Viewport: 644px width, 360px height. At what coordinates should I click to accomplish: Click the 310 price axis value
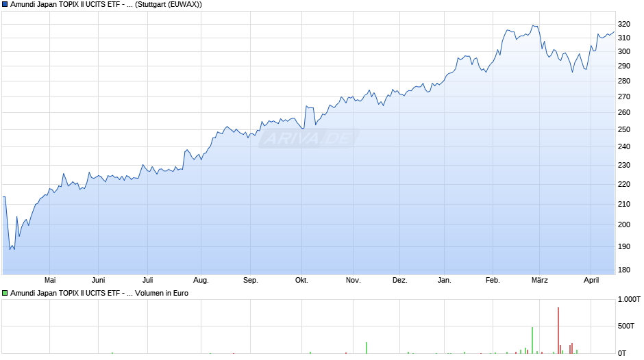click(x=624, y=38)
